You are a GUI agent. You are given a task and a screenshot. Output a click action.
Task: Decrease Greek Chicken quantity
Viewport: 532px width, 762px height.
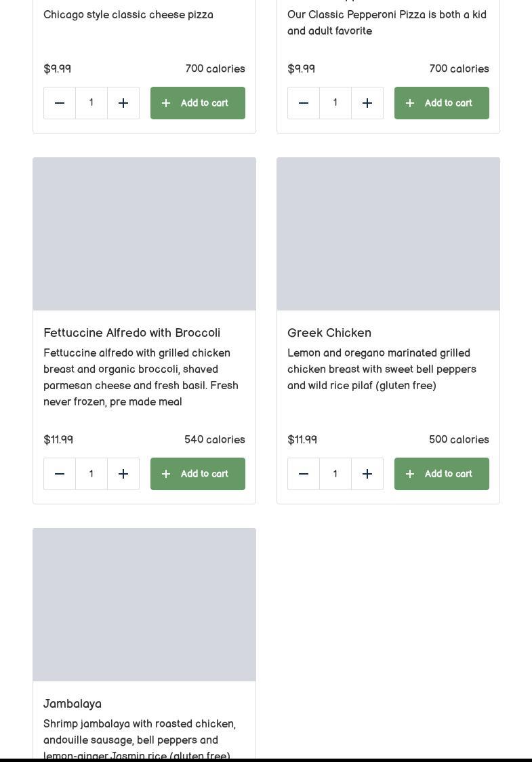click(x=304, y=474)
